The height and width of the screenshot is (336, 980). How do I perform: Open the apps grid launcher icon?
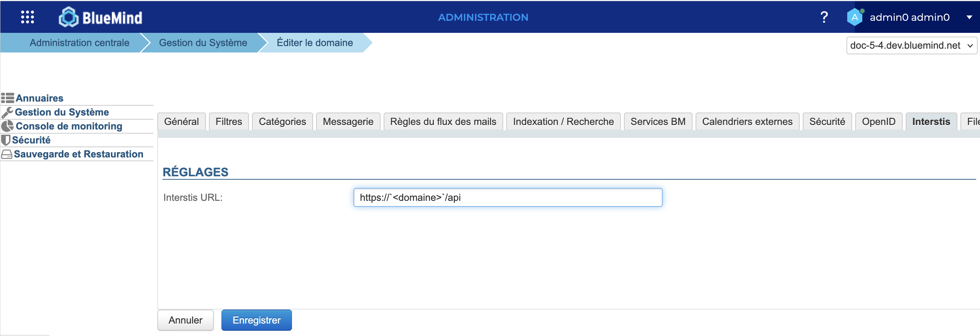coord(28,17)
